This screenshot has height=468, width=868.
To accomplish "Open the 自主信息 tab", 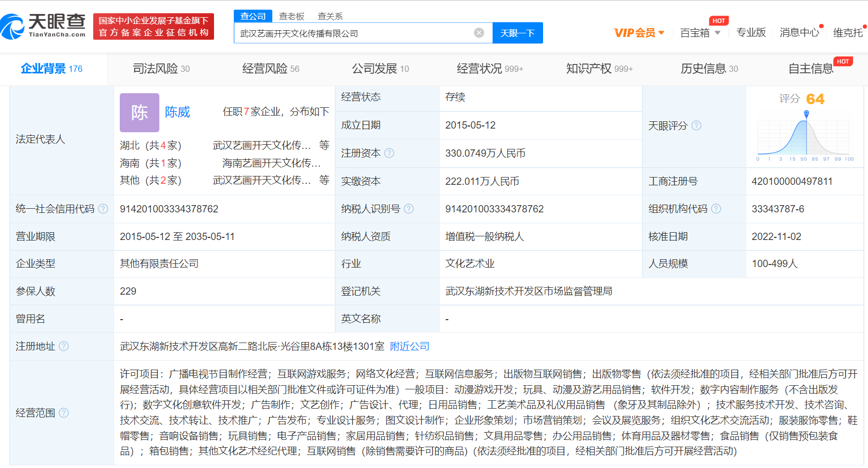I will (x=811, y=69).
